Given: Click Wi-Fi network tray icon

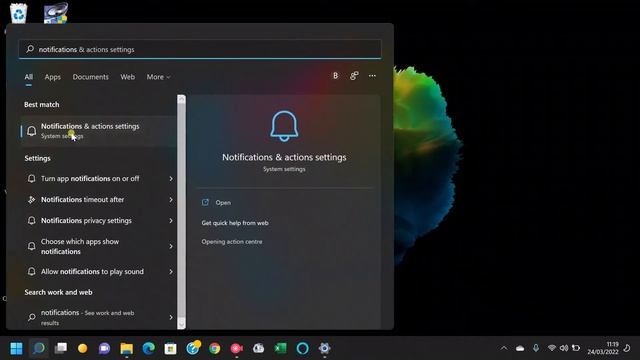Looking at the screenshot, I should 552,348.
